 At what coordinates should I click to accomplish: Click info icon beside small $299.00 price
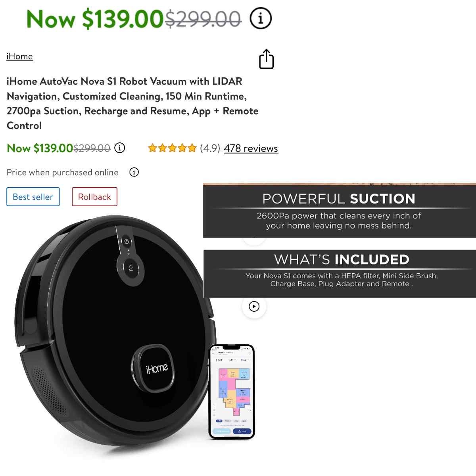(120, 148)
